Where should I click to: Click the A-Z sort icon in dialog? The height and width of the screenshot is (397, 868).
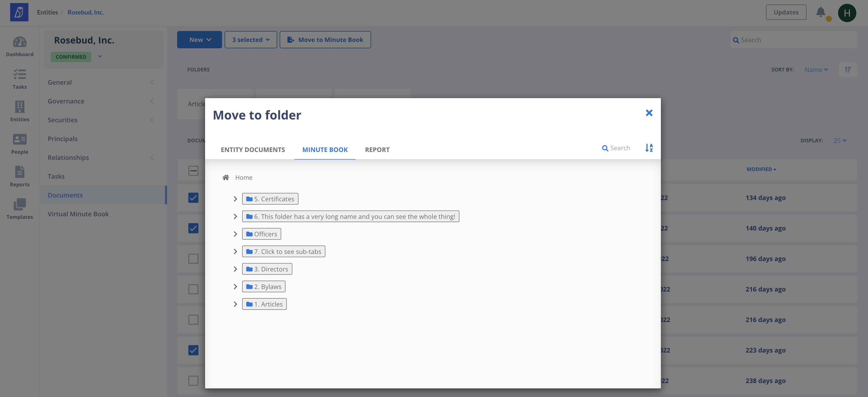[649, 148]
